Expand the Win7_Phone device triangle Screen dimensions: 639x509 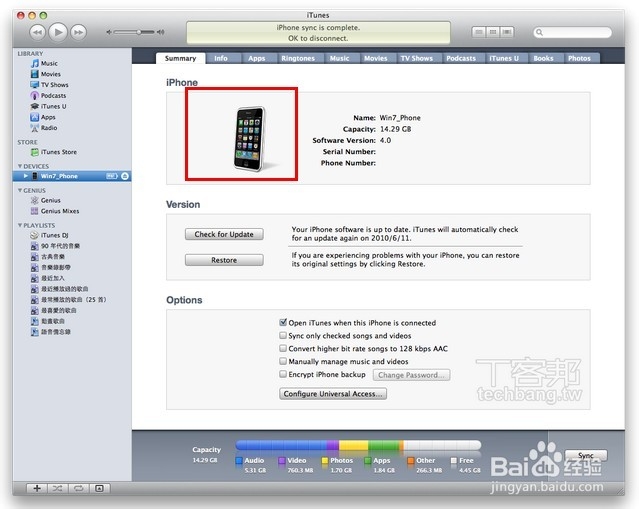click(x=26, y=176)
